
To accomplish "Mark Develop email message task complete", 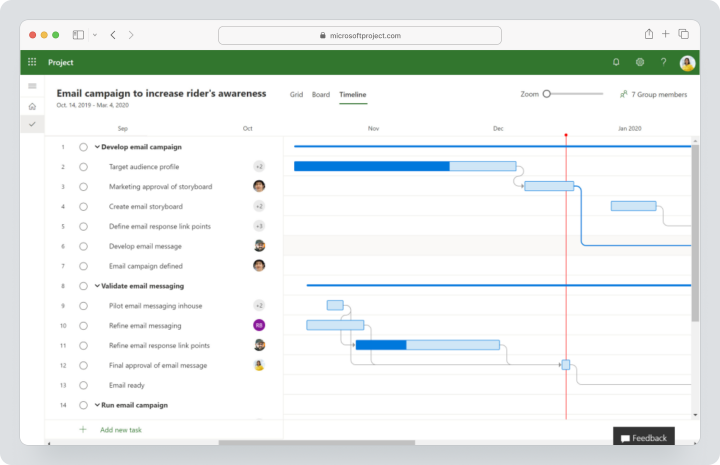I will (x=83, y=247).
